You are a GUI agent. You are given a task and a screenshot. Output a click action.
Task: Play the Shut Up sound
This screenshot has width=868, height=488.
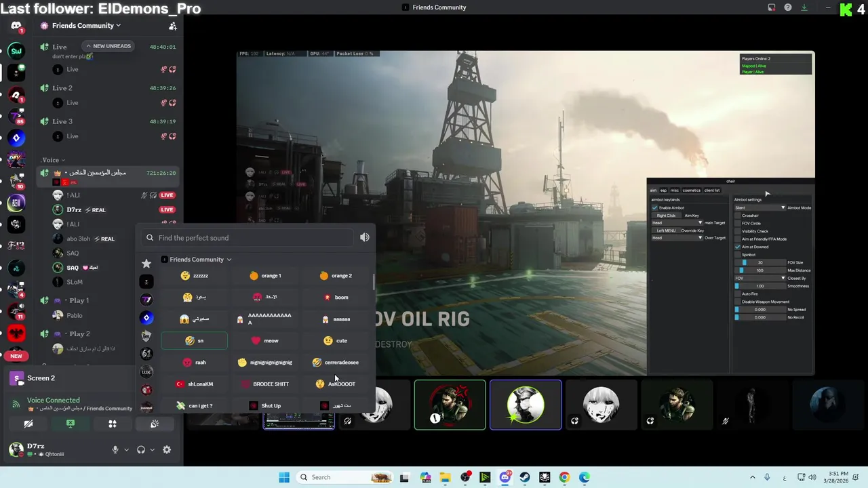pyautogui.click(x=264, y=406)
